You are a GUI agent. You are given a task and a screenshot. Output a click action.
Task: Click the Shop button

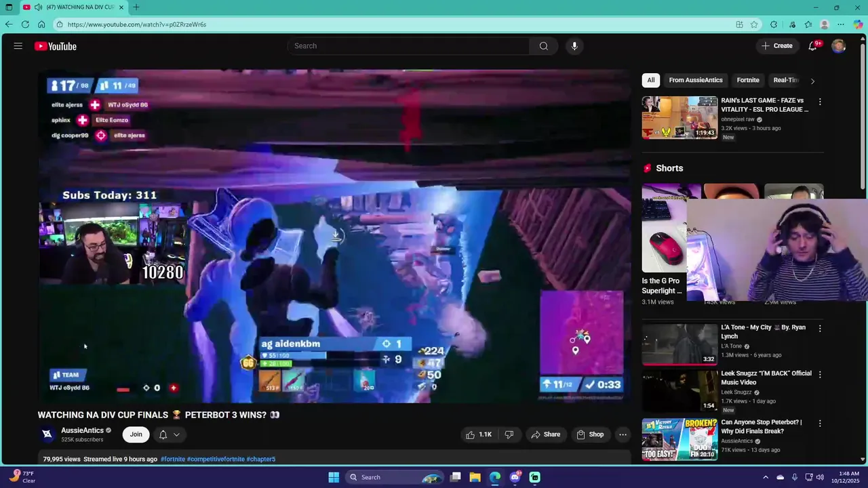[590, 434]
